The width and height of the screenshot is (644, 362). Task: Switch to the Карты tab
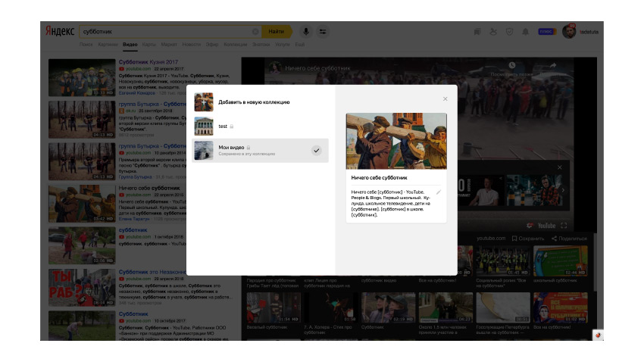coord(148,45)
